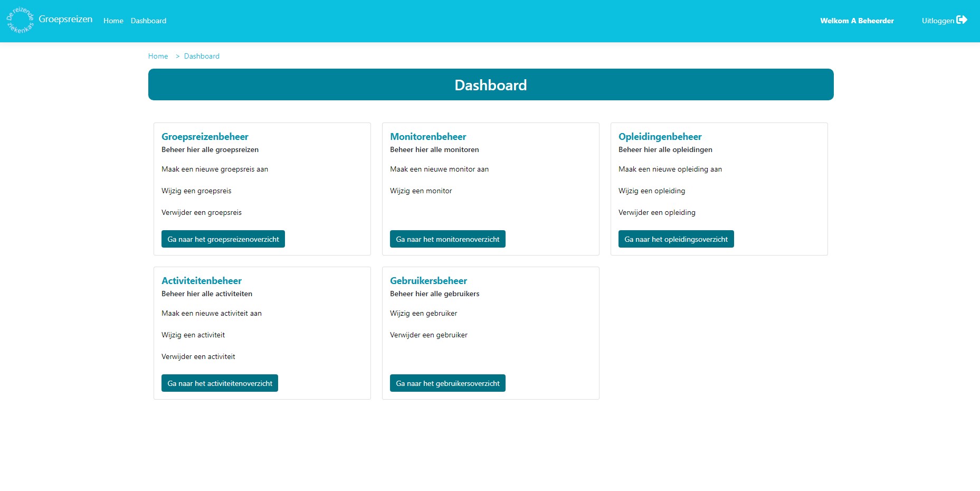Open the gebruikersoverzicht

click(447, 383)
